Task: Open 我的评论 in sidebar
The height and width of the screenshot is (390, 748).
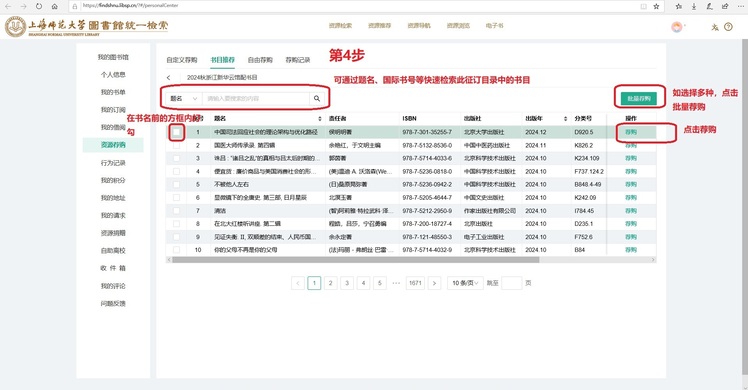Action: tap(113, 286)
